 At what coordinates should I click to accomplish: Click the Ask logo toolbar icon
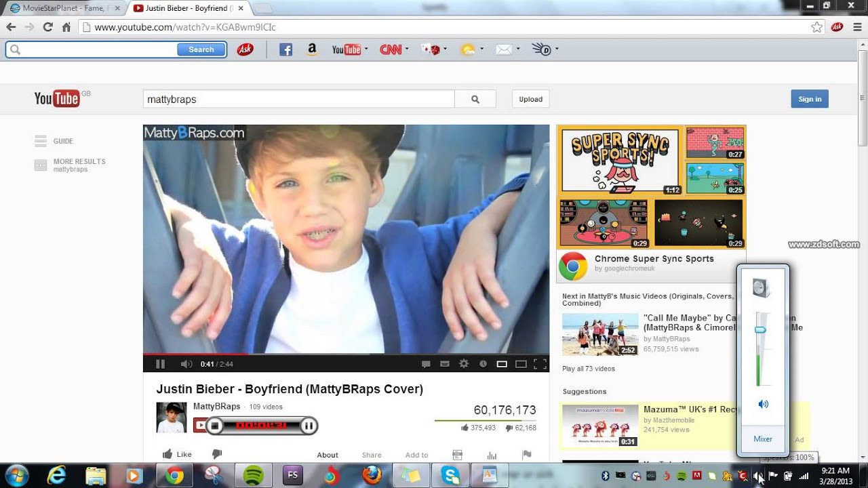coord(245,49)
